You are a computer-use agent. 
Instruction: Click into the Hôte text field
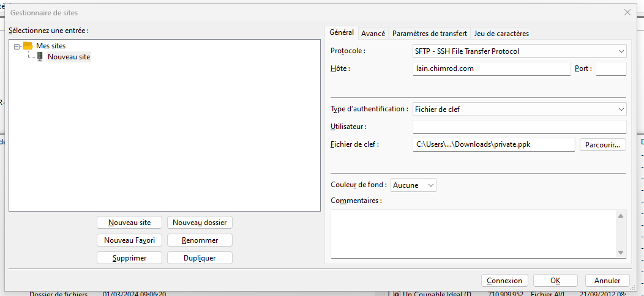pos(492,68)
